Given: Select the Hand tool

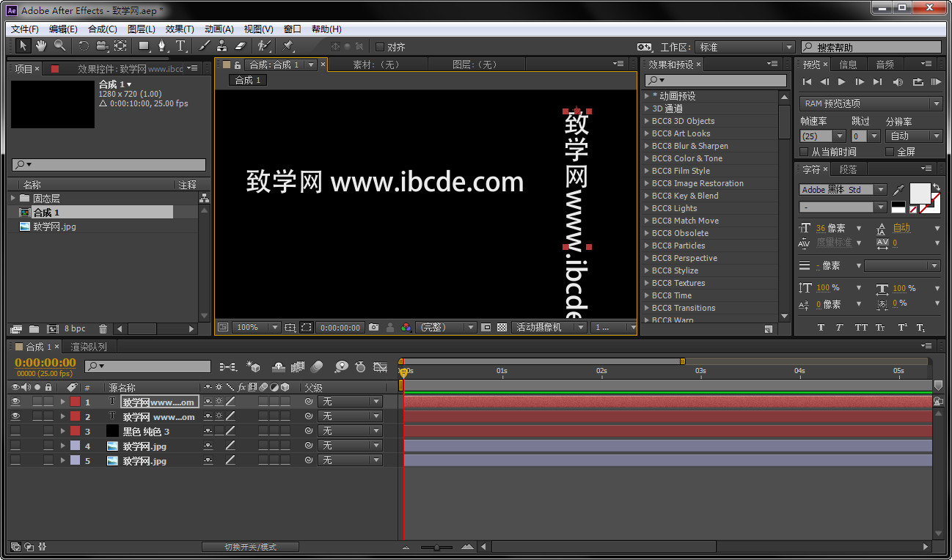Looking at the screenshot, I should [42, 46].
